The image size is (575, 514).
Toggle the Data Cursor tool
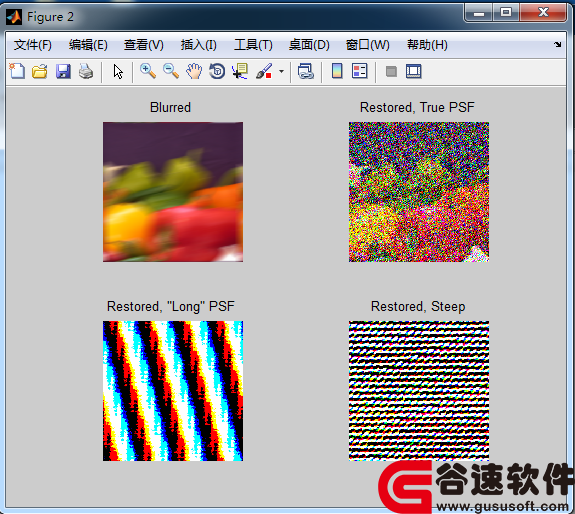[240, 71]
